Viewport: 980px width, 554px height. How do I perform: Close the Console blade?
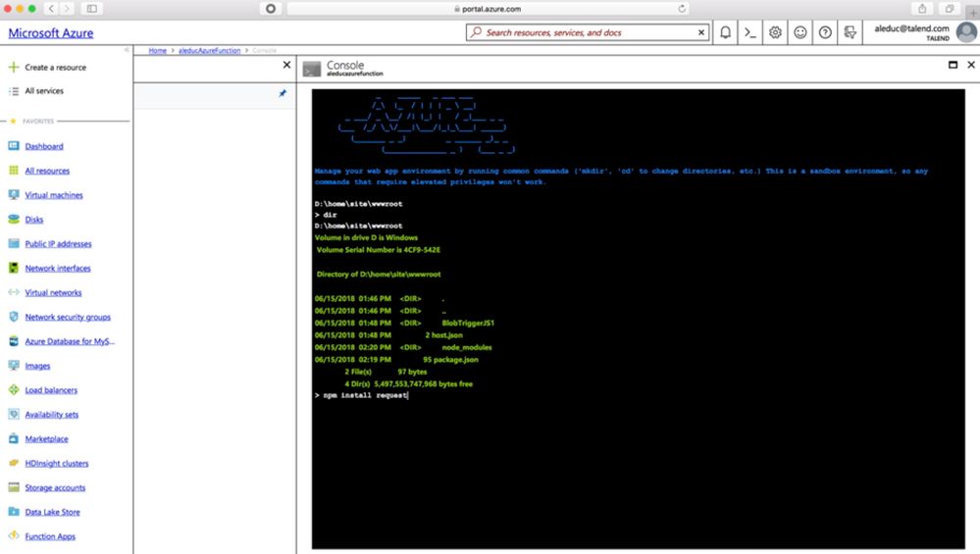pyautogui.click(x=971, y=65)
